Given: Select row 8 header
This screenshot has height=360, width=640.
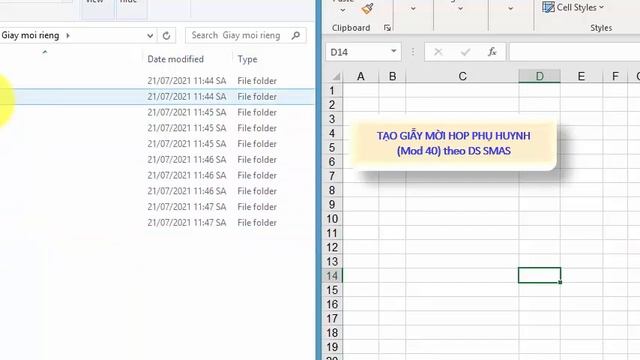Looking at the screenshot, I should pos(332,190).
